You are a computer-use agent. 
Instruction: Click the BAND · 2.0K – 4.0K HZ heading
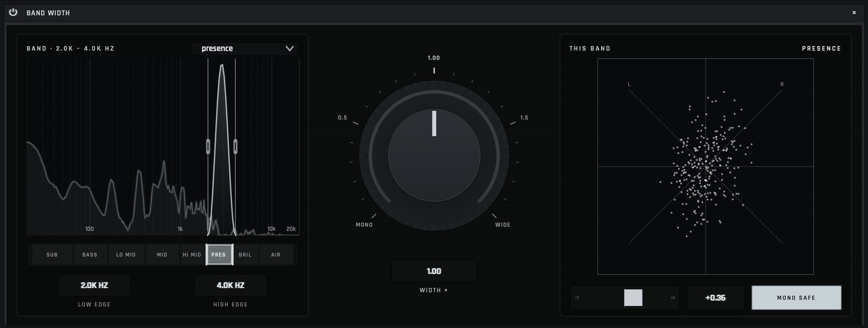(x=70, y=49)
